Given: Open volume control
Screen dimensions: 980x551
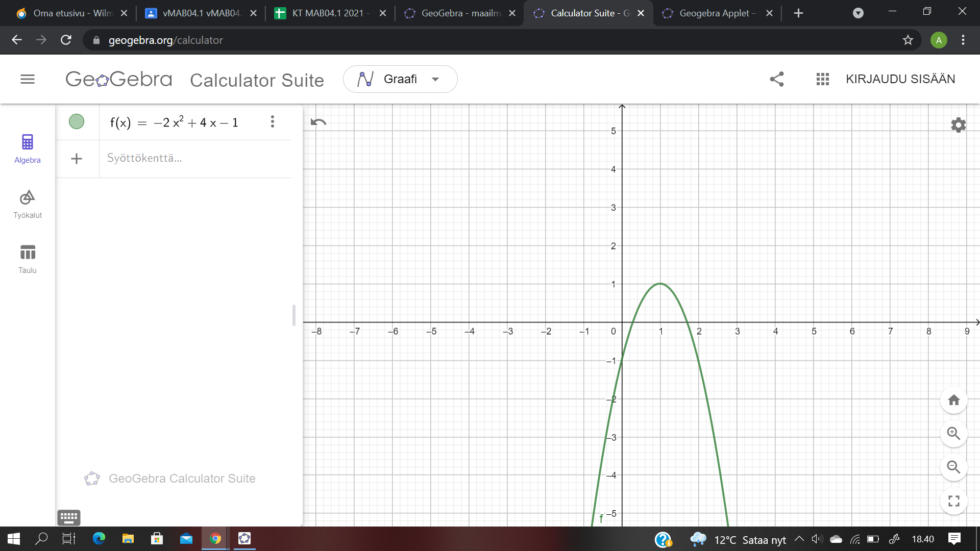Looking at the screenshot, I should (x=817, y=539).
